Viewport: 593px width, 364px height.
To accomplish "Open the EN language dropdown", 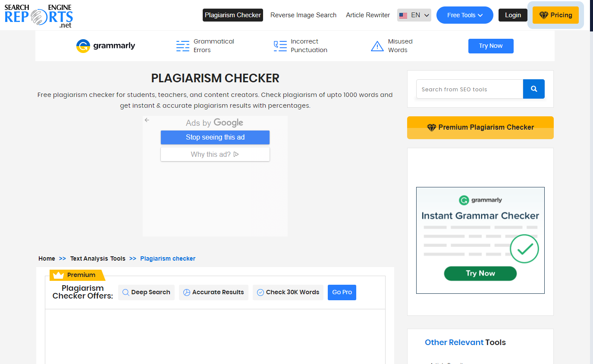I will [414, 15].
